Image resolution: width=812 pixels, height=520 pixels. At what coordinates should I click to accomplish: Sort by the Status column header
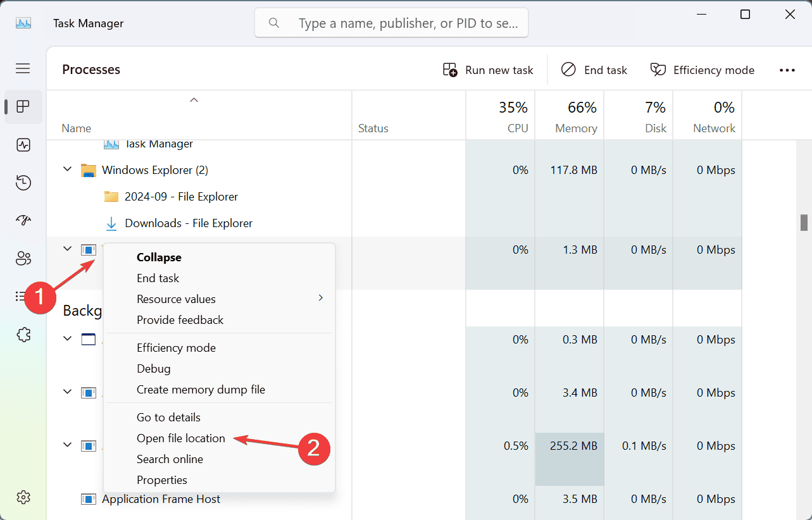point(409,116)
